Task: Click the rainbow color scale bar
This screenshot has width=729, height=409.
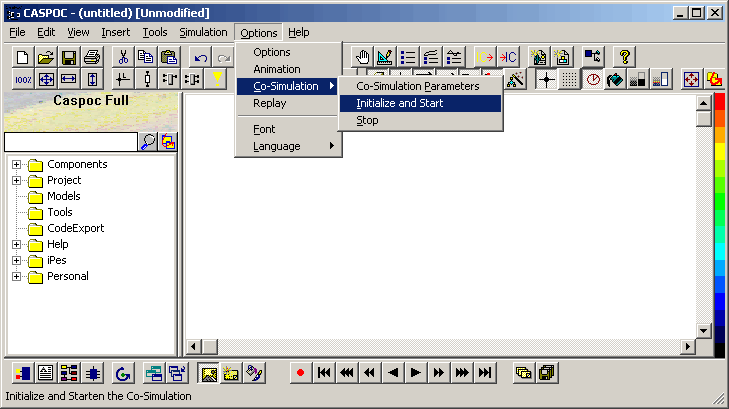Action: click(719, 225)
